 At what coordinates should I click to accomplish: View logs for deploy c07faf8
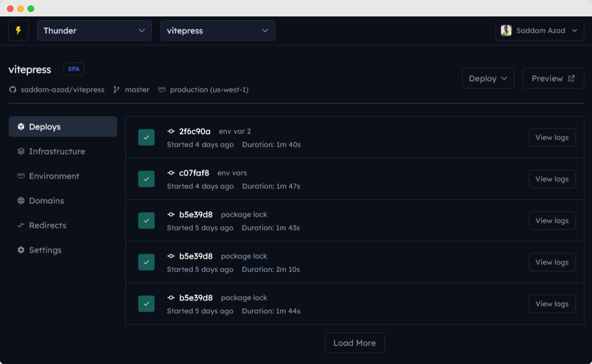point(552,179)
